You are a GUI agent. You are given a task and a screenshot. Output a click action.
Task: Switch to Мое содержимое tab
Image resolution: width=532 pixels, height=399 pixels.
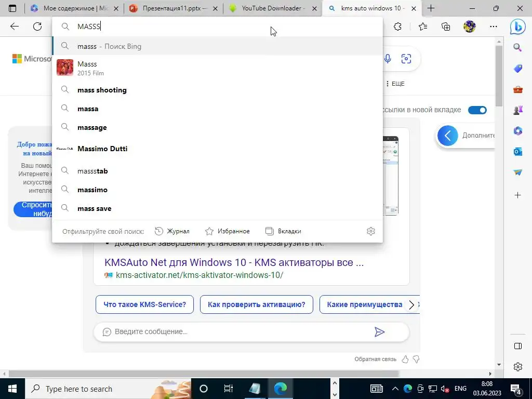pyautogui.click(x=75, y=8)
